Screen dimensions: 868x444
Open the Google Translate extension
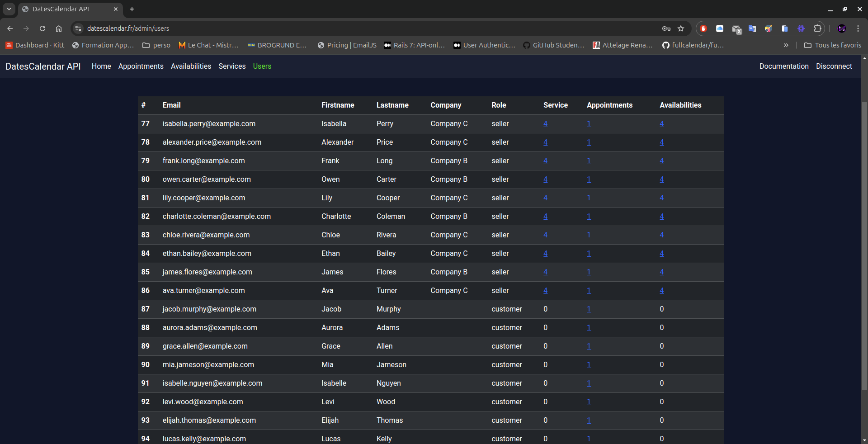click(752, 28)
